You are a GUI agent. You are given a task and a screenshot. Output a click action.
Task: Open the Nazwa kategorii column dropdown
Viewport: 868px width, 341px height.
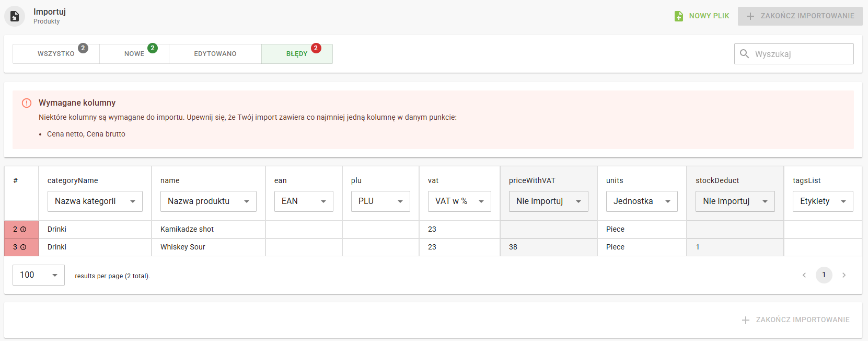point(95,201)
